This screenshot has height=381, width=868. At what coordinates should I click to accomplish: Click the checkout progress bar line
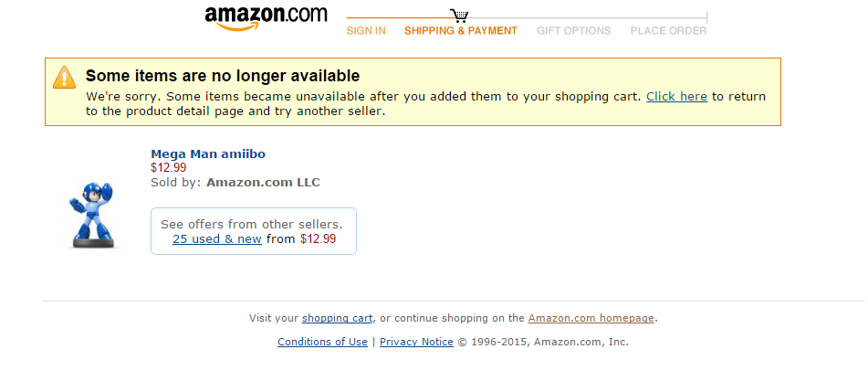pos(584,17)
